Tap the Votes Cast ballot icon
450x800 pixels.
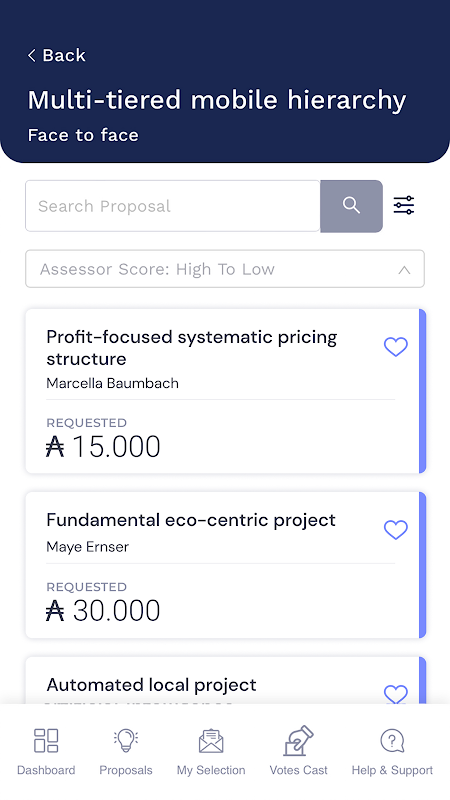point(298,740)
